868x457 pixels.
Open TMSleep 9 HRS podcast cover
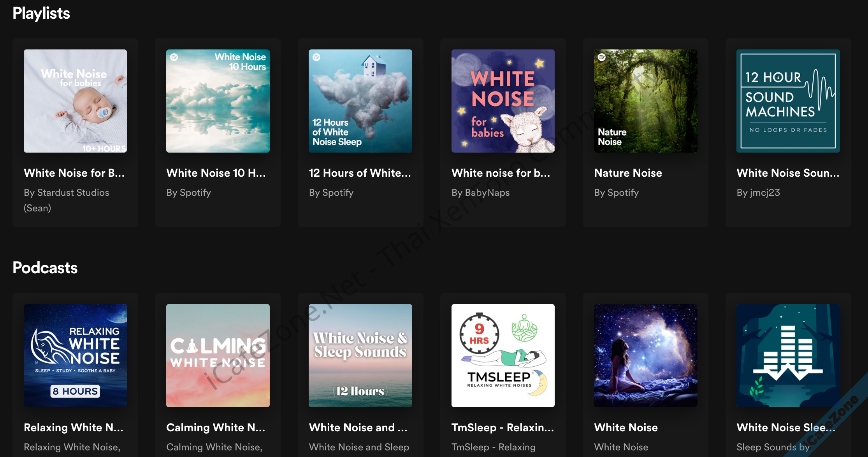(503, 355)
